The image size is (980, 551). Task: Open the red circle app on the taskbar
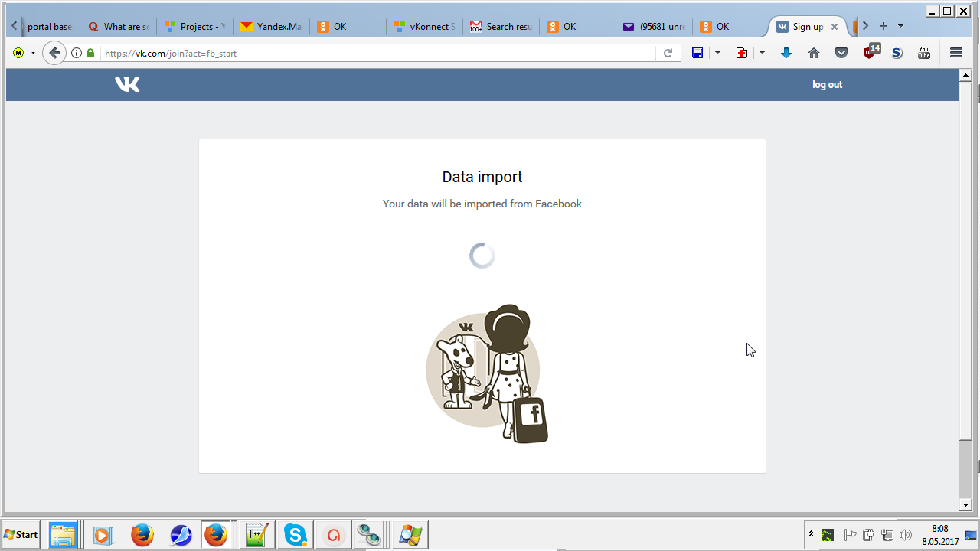[333, 535]
